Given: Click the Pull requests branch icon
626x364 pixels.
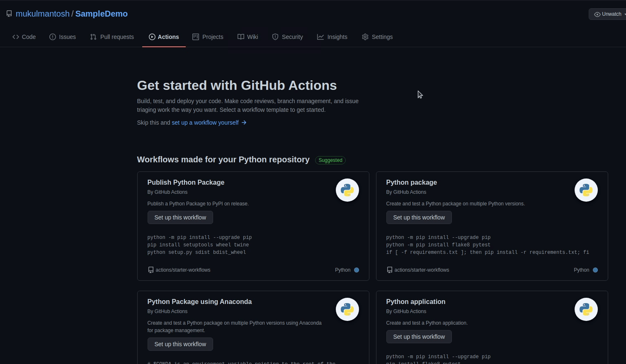Looking at the screenshot, I should (x=92, y=37).
